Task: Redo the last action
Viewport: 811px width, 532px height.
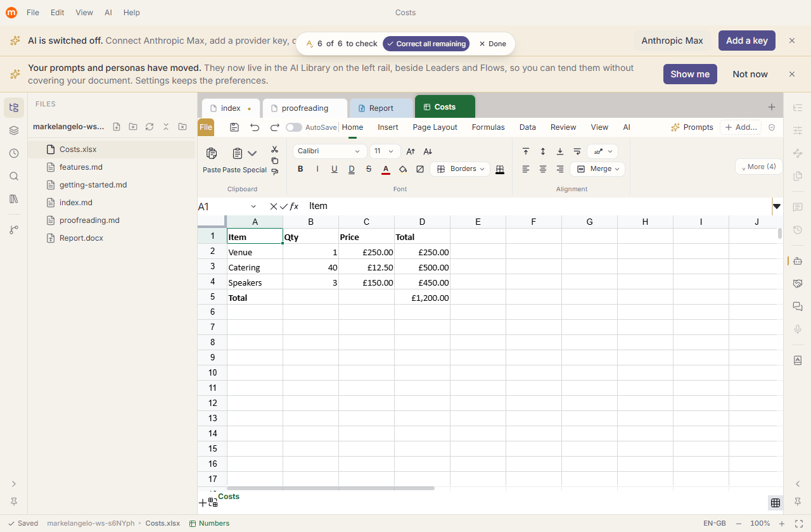Action: 275,127
